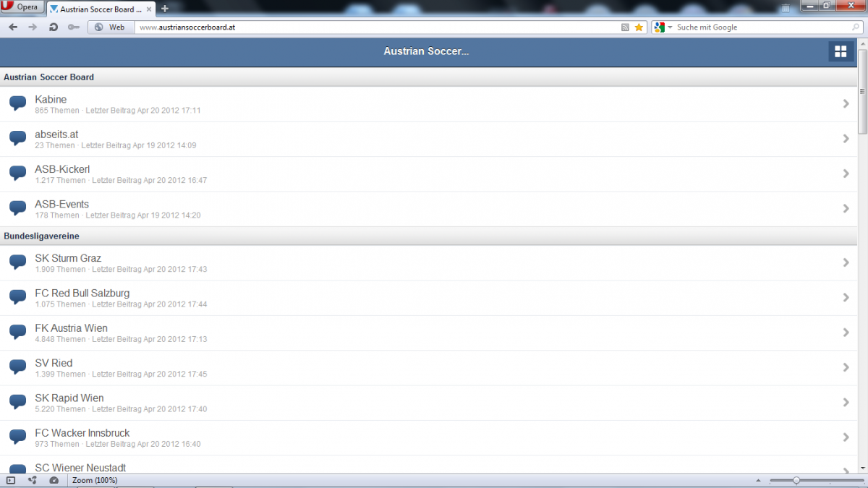868x488 pixels.
Task: Click the chevron on FC Red Bull Salzburg row
Action: pyautogui.click(x=846, y=298)
